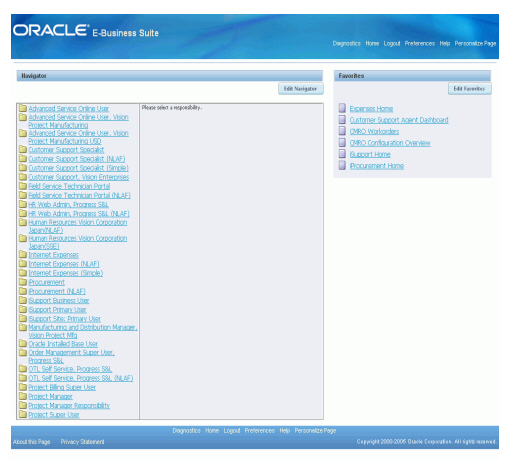
Task: Click folder icon beside Customer Support, Vision Enterprises
Action: coord(23,176)
